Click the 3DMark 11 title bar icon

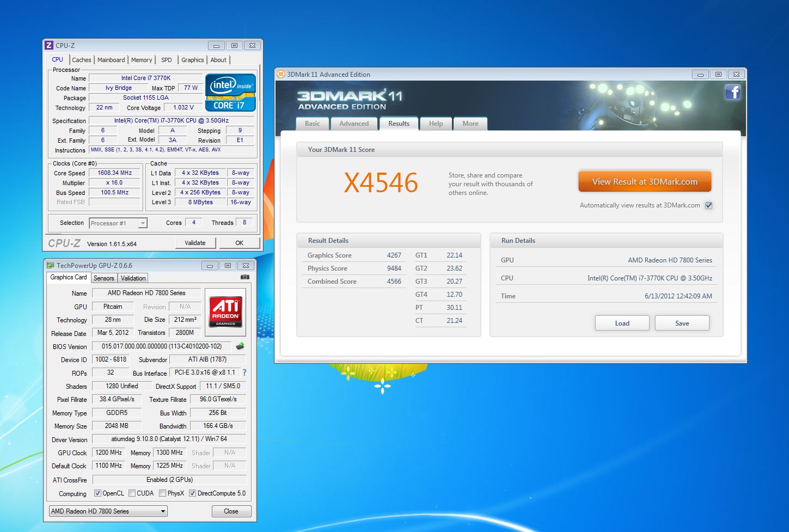click(281, 75)
